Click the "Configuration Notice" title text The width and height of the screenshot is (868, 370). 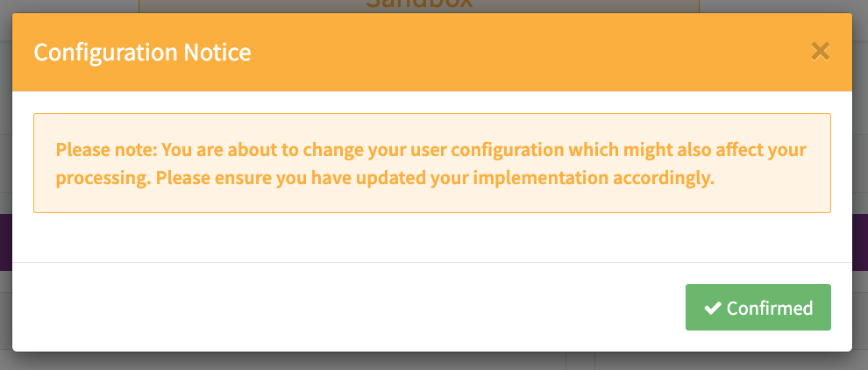tap(142, 53)
